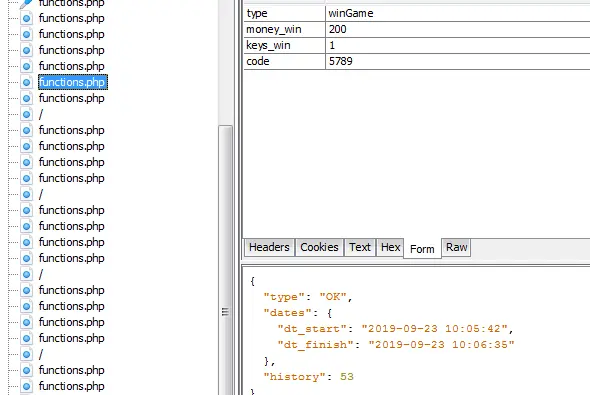The height and width of the screenshot is (395, 590).
Task: Click the "history" key in the response
Action: pos(294,377)
